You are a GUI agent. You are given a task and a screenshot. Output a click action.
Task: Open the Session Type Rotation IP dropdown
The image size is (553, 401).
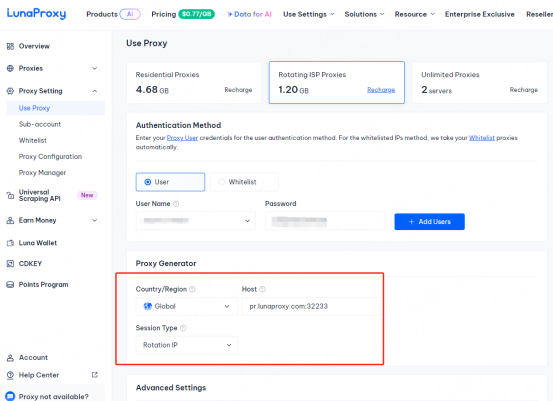coord(187,345)
